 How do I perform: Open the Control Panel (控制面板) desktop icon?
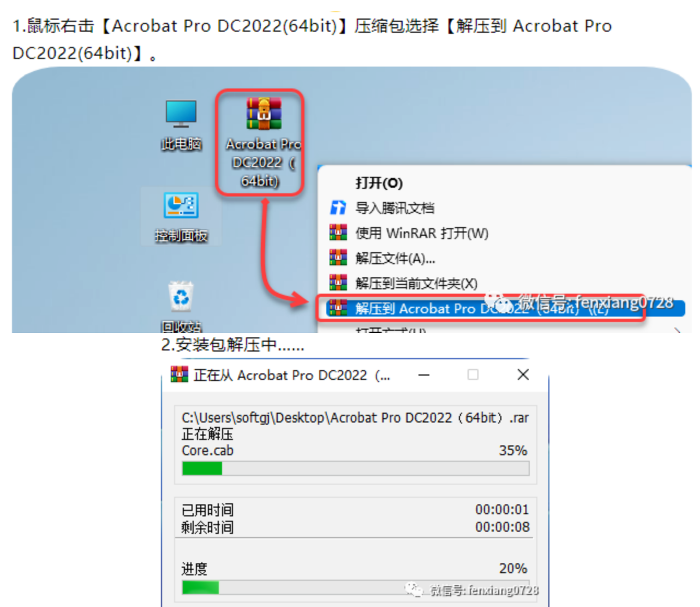tap(181, 205)
